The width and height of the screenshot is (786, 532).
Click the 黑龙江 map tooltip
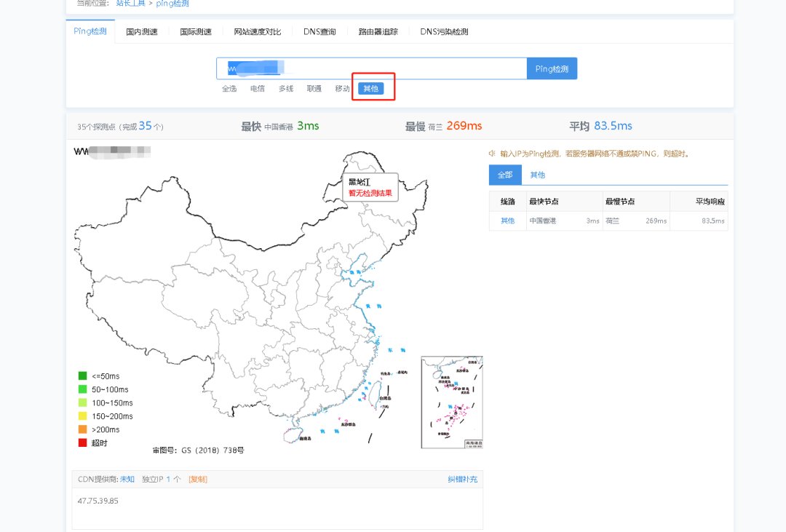(x=370, y=188)
